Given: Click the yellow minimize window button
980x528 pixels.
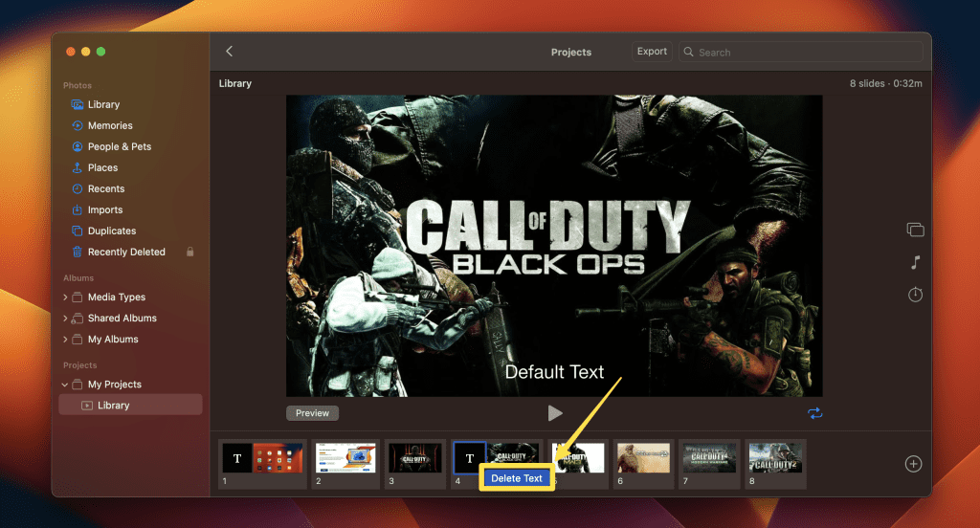Looking at the screenshot, I should [x=85, y=52].
